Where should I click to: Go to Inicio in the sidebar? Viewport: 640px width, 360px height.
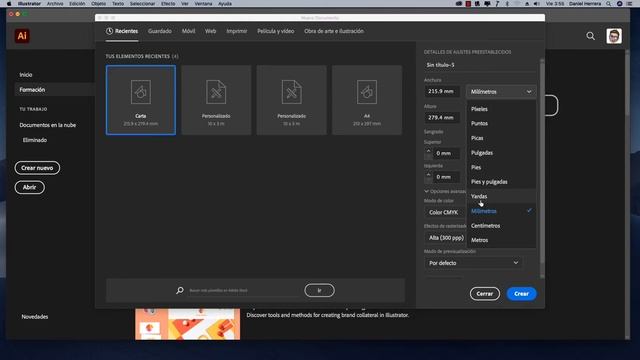coord(26,75)
